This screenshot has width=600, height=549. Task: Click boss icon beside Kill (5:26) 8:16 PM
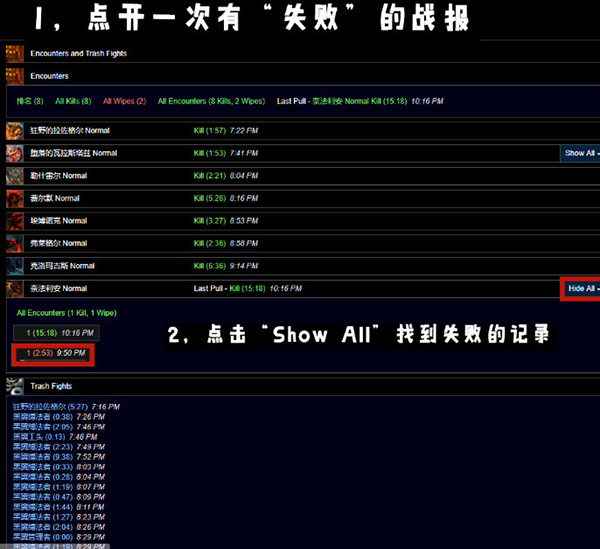[14, 198]
